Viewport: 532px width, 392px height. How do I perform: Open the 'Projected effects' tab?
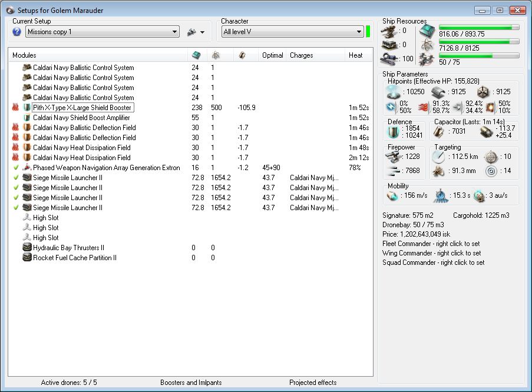313,383
